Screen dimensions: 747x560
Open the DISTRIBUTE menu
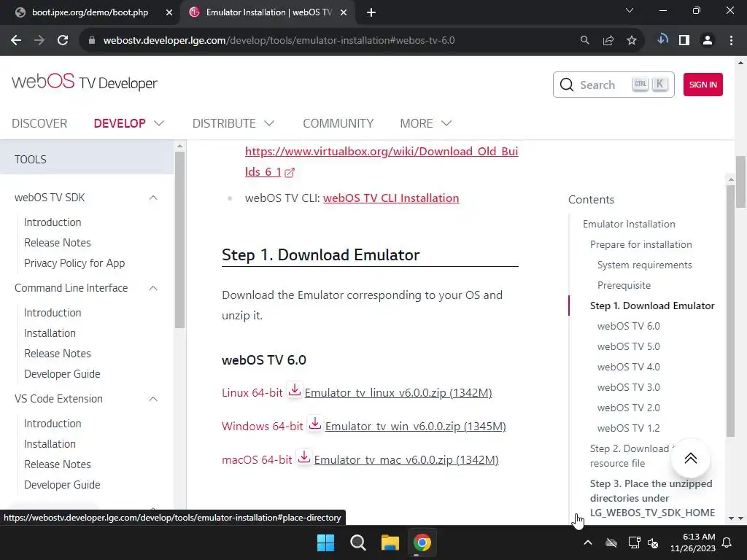tap(224, 123)
